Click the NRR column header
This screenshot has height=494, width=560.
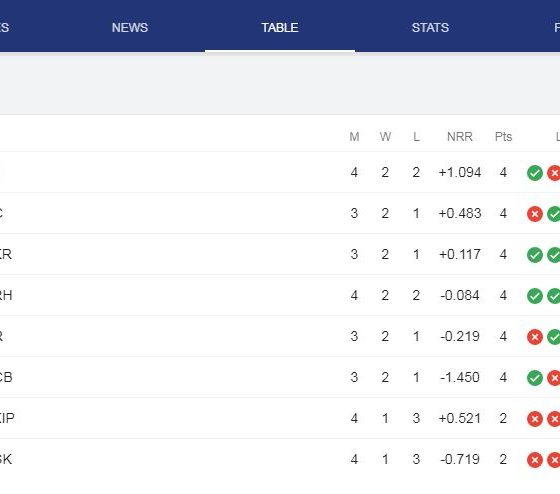pos(460,136)
